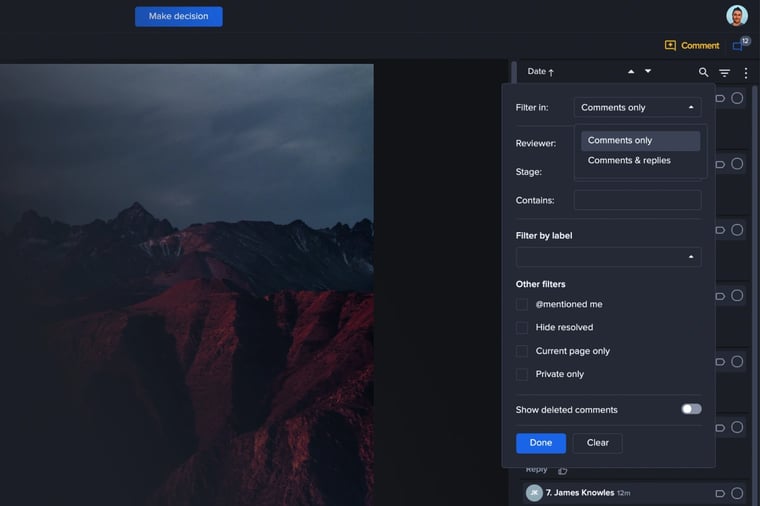
Task: Click label icon on James Knowles comment
Action: click(x=720, y=493)
